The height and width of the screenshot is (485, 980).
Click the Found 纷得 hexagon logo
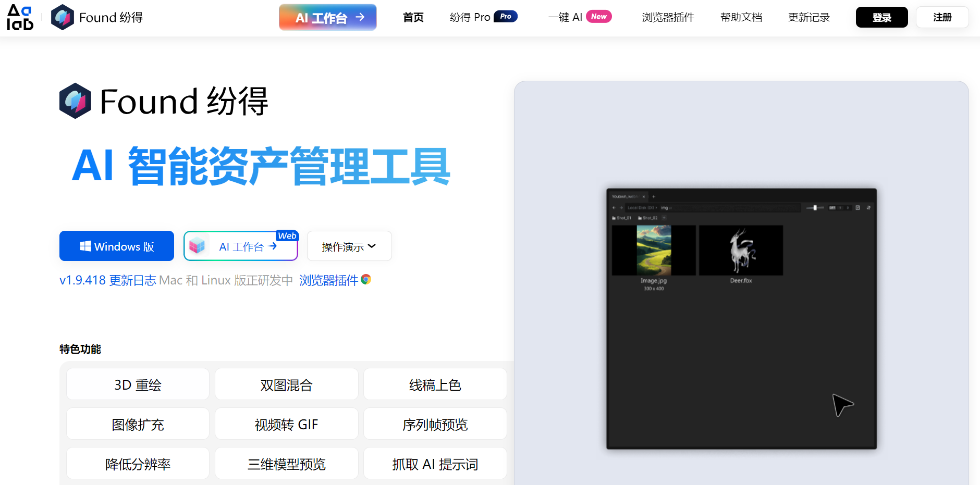coord(63,17)
